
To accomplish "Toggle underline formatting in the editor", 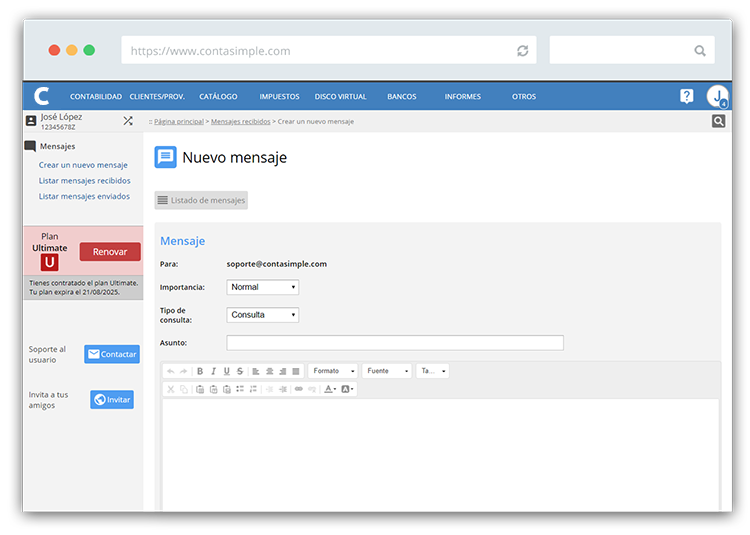I will tap(227, 371).
